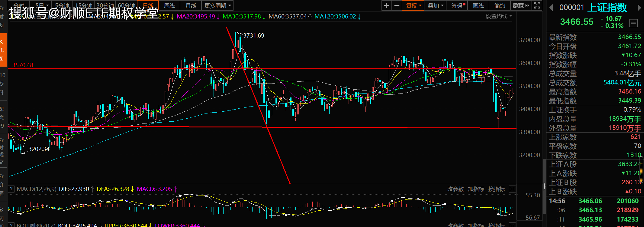Screen dimensions: 644x227
Task: Click the 上证指数 stock name
Action: 607,8
